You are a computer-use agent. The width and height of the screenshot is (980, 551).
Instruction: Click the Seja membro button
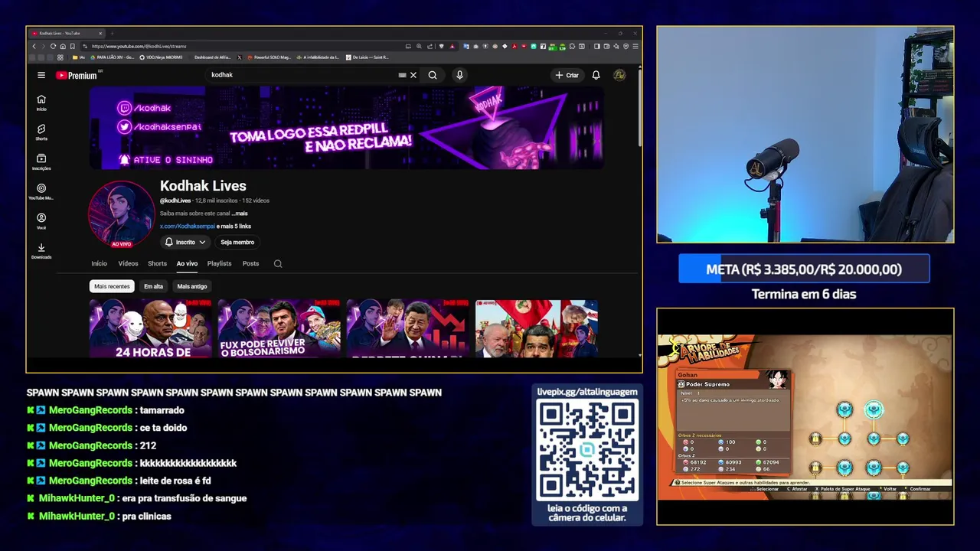237,242
